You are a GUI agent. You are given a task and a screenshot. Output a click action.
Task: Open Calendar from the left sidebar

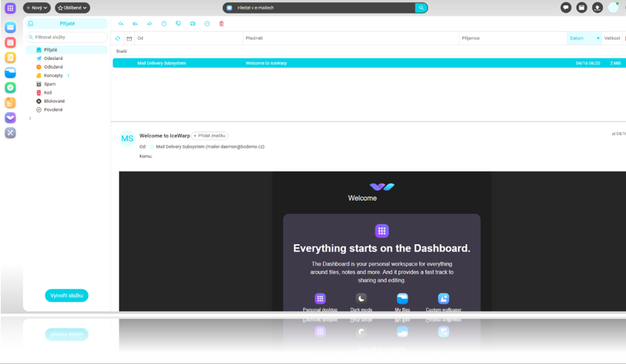10,43
